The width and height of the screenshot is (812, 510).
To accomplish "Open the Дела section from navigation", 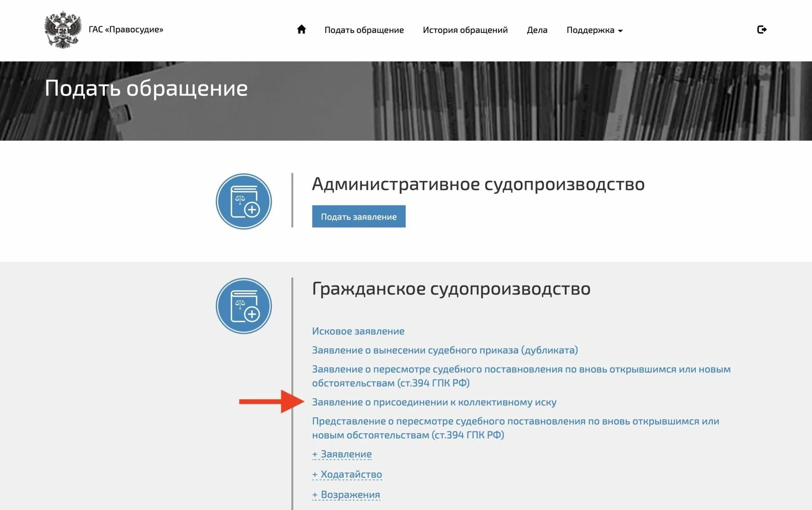I will coord(537,30).
